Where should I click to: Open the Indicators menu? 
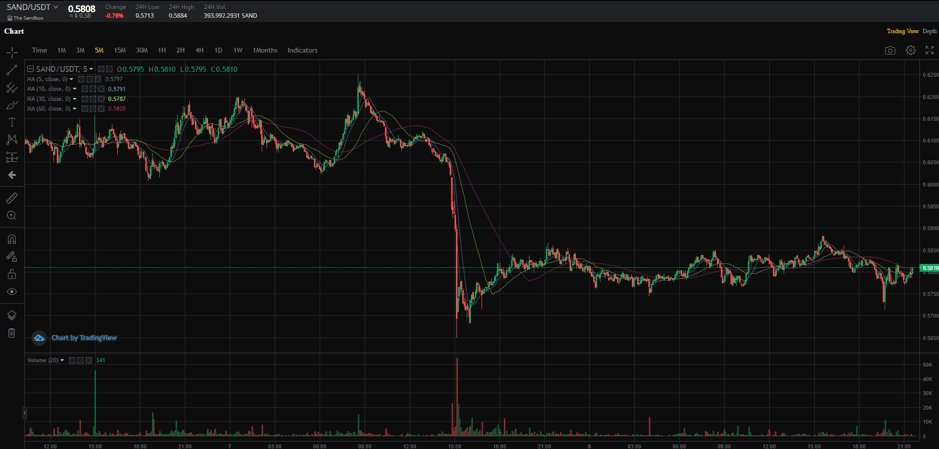click(x=302, y=50)
